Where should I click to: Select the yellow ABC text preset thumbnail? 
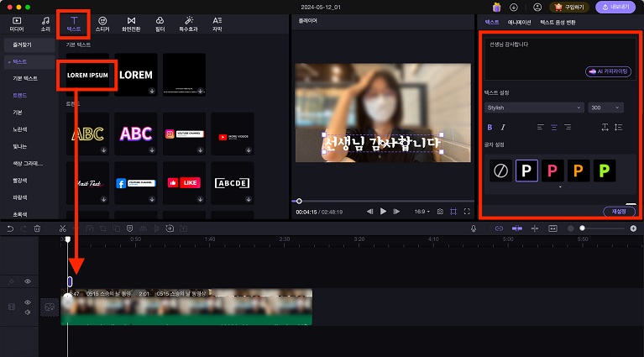point(88,134)
